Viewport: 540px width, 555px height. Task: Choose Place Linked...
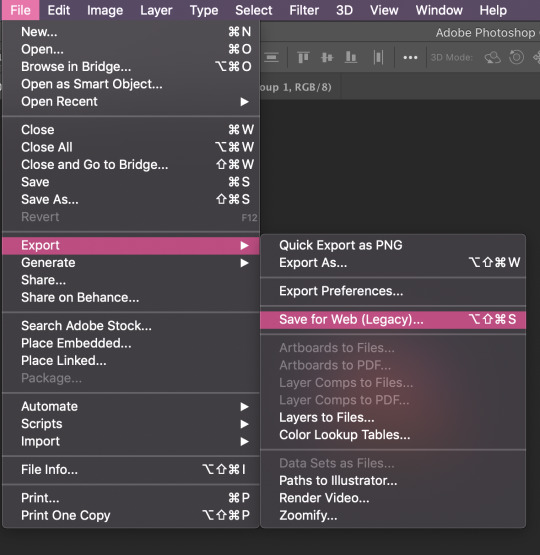[x=131, y=361]
